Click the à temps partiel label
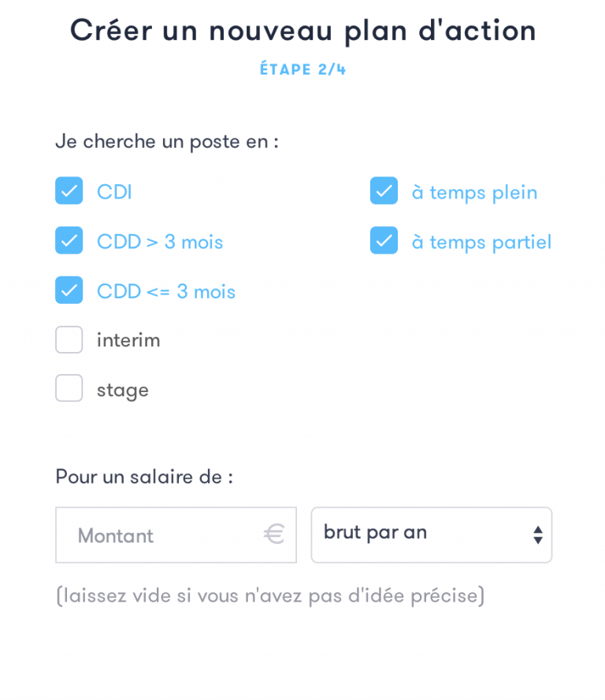The height and width of the screenshot is (700, 605). (x=481, y=242)
